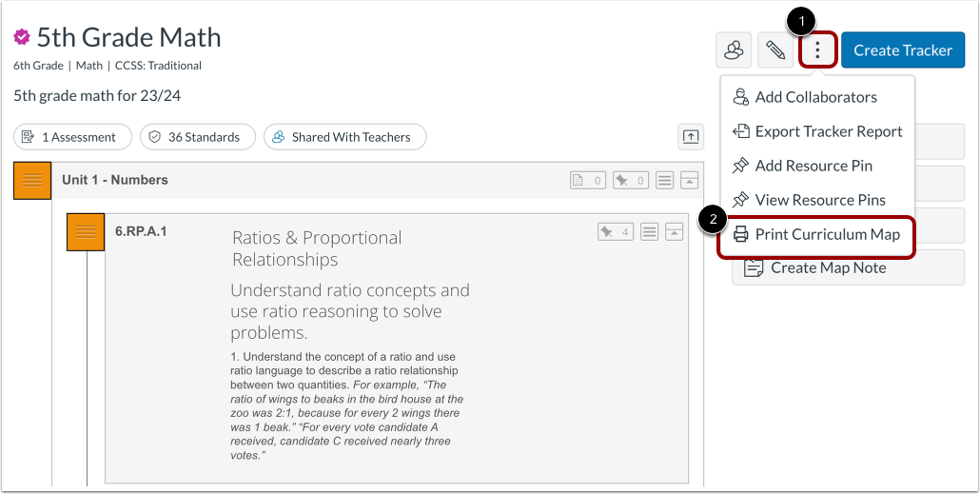Screen dimensions: 980x494
Task: Click the 6.RP.A.1 standard code
Action: (141, 231)
